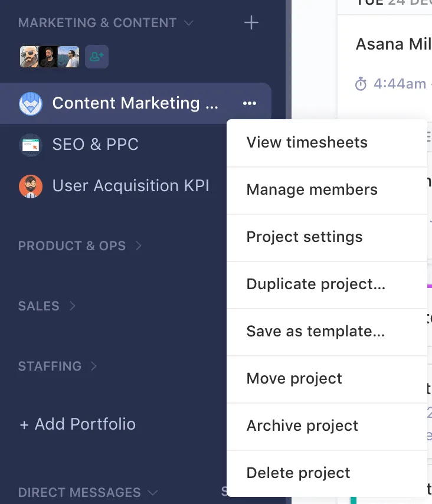Choose Manage members in the context menu

(312, 190)
